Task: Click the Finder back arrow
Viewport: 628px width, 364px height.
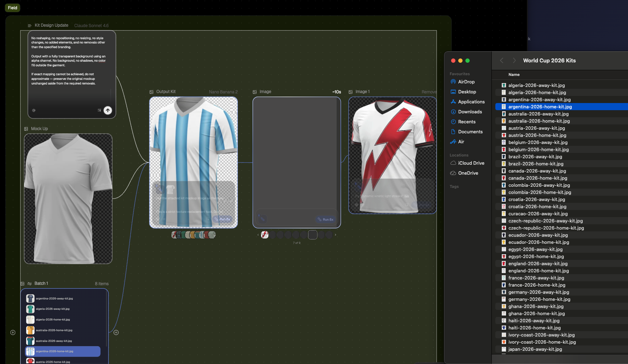Action: 502,61
